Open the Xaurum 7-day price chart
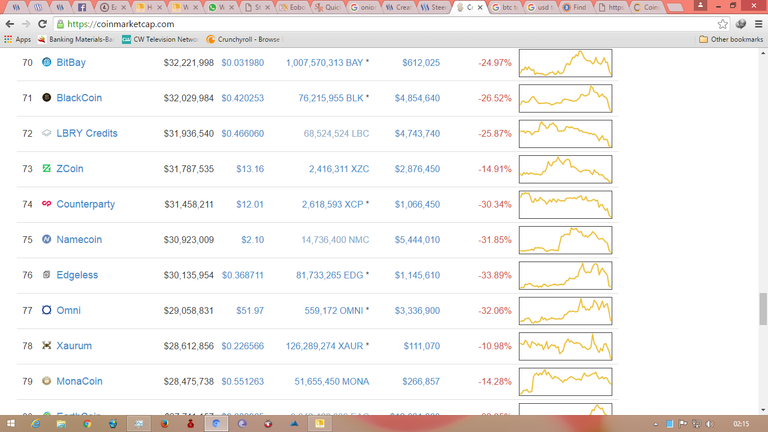The image size is (768, 432). (566, 346)
